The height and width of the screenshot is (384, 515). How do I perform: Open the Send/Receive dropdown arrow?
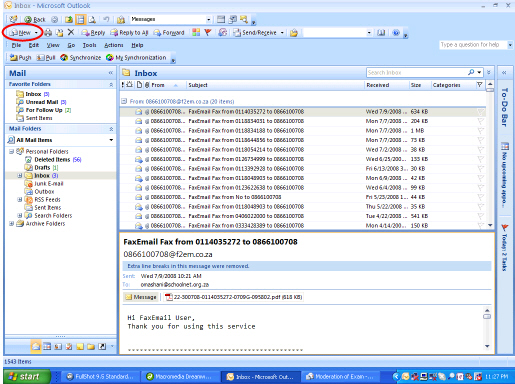point(282,33)
